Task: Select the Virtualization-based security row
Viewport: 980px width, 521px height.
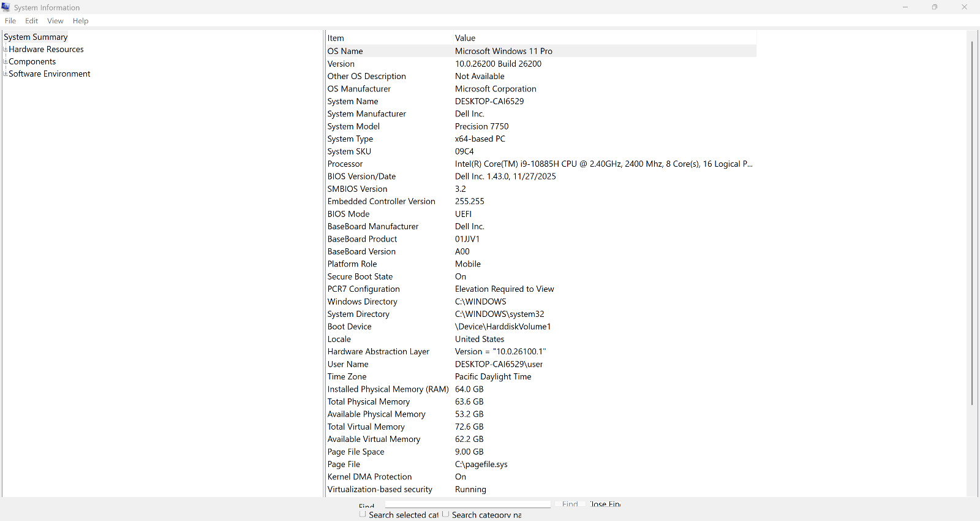Action: (541, 489)
